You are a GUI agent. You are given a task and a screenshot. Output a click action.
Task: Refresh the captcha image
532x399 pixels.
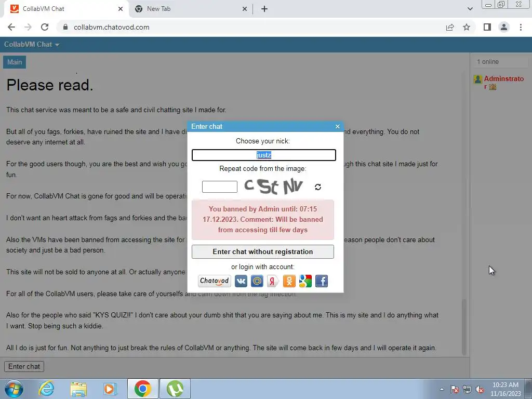tap(318, 187)
